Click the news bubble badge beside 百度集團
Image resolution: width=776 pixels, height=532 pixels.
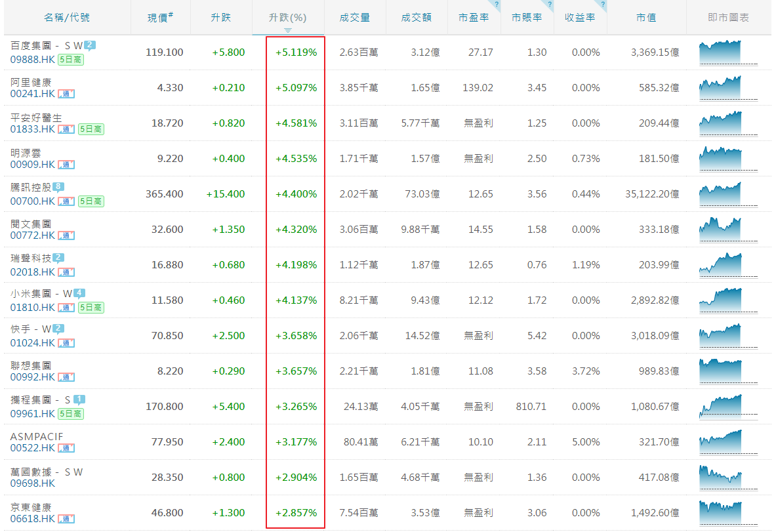point(90,45)
